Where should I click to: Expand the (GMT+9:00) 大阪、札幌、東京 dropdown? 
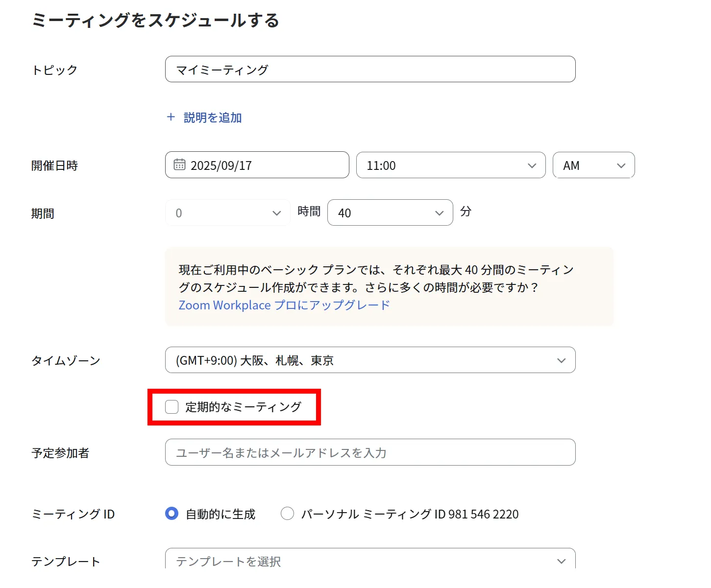369,360
